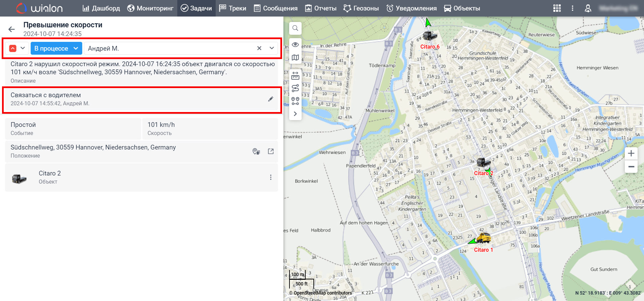Open the apps grid menu
Screen dimensions: 644x301
[x=557, y=8]
